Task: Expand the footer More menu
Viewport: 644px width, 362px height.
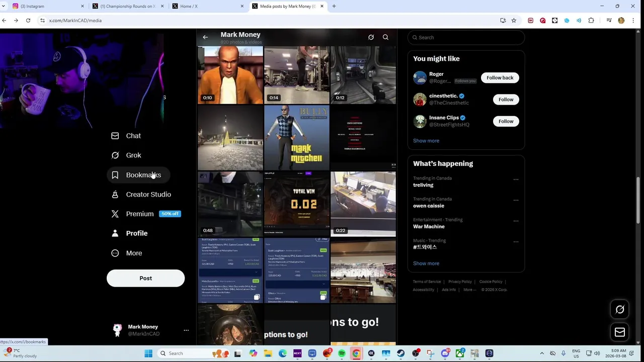Action: coord(469,290)
